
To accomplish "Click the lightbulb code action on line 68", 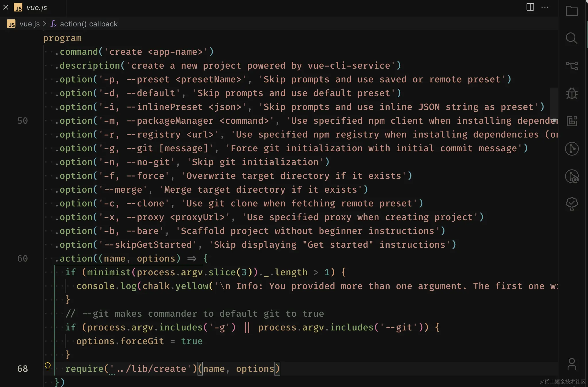I will click(48, 366).
